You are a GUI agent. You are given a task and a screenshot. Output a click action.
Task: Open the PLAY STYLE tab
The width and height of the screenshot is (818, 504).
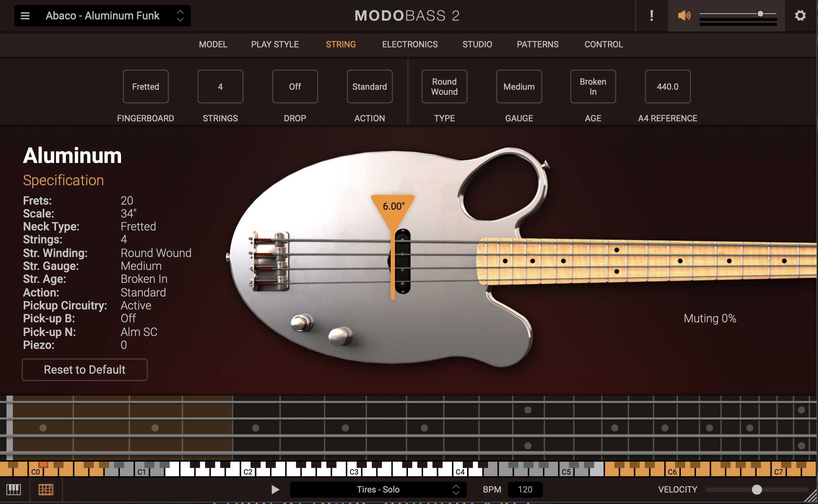[275, 45]
